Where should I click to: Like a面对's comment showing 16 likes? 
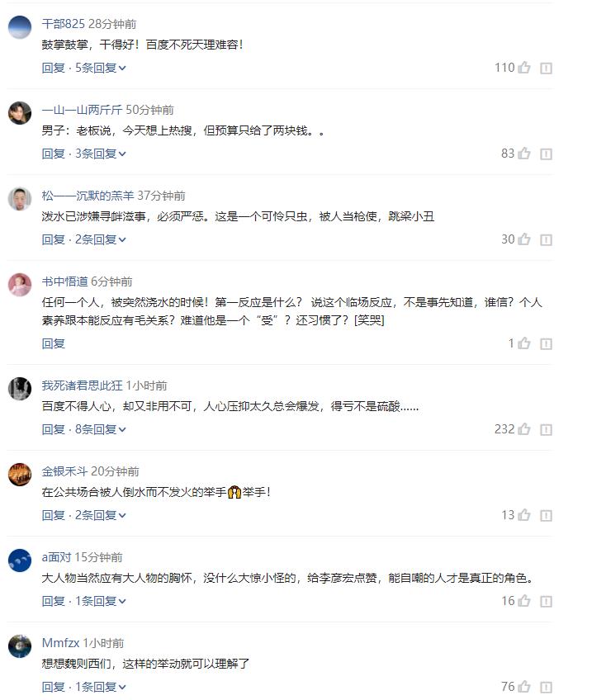[x=523, y=603]
